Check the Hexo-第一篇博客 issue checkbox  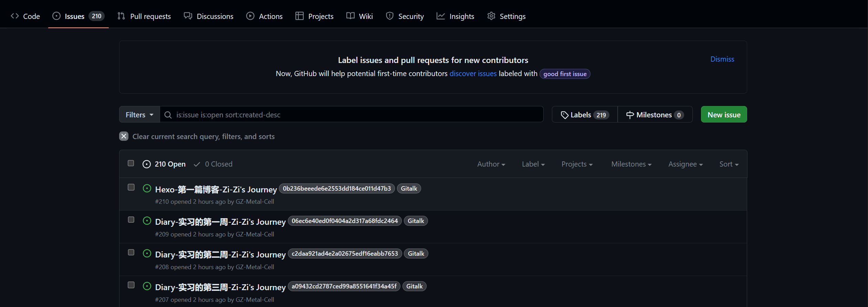[x=131, y=187]
